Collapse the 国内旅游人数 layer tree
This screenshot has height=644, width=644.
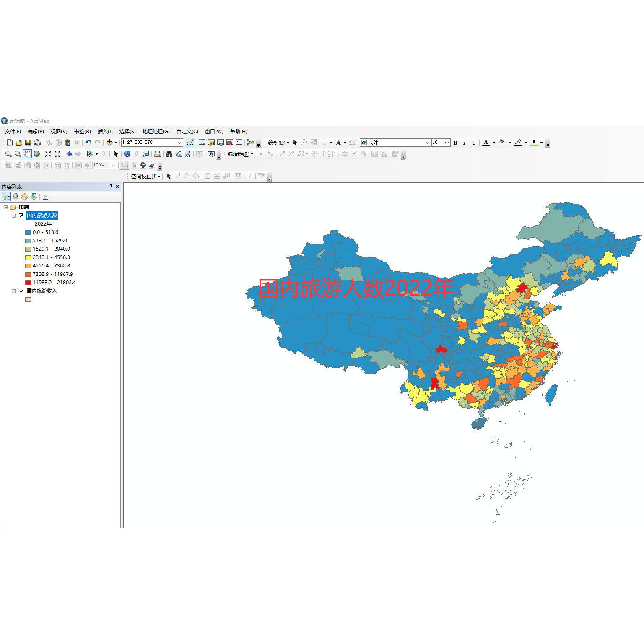(x=14, y=216)
